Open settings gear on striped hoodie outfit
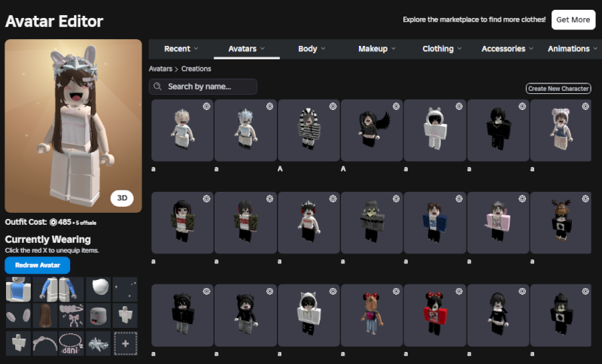Screen dimensions: 602x364 coord(332,107)
